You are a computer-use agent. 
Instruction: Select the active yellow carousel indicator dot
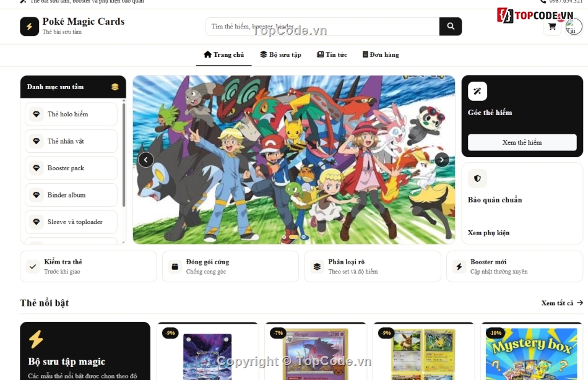pyautogui.click(x=293, y=237)
